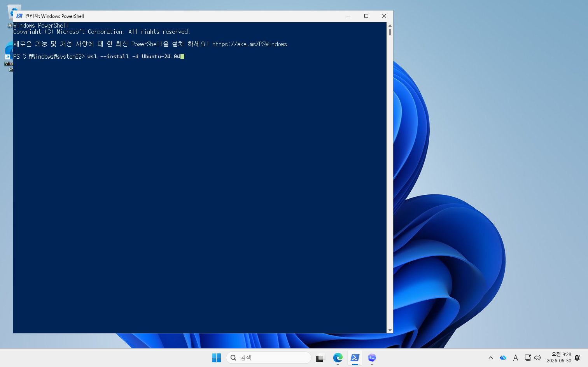
Task: Open Task View from the taskbar
Action: click(320, 358)
